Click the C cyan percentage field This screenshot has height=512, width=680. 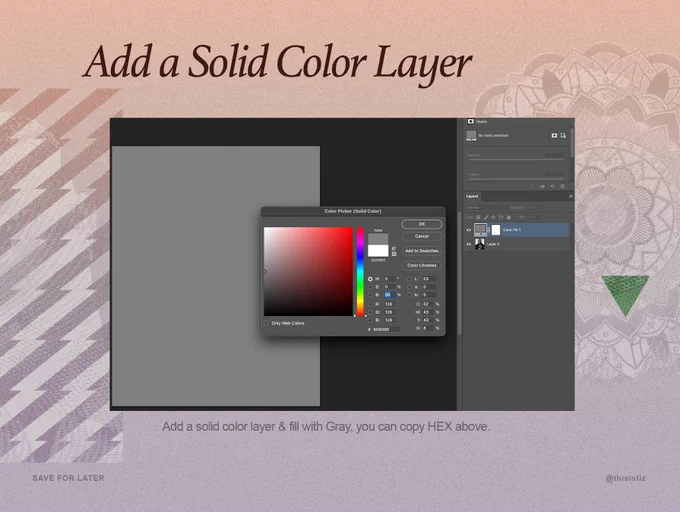coord(428,304)
